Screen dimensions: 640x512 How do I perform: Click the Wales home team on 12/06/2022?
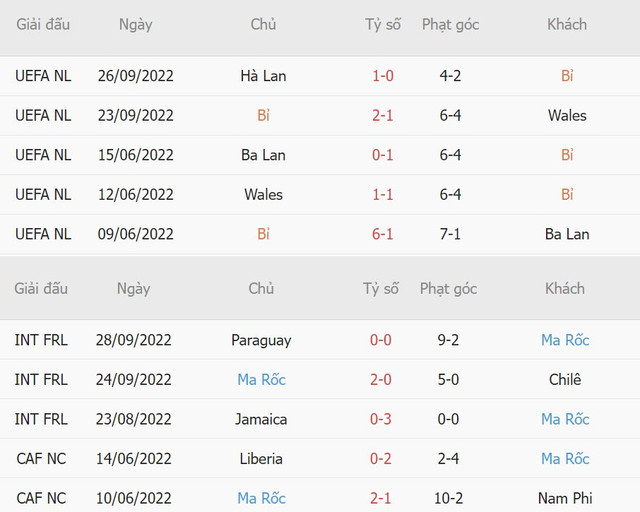(263, 194)
